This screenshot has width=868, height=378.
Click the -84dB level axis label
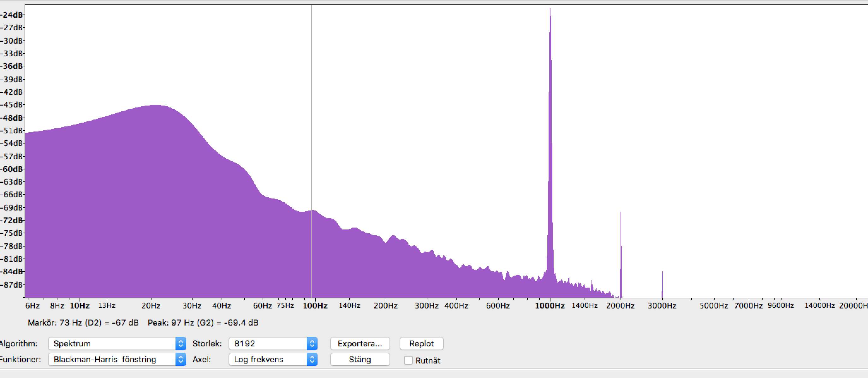click(11, 272)
